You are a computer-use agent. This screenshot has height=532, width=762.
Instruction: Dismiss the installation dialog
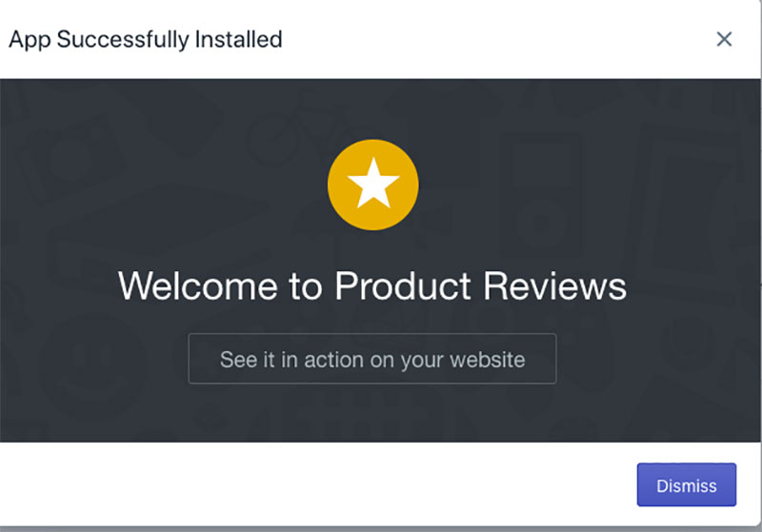[x=686, y=485]
